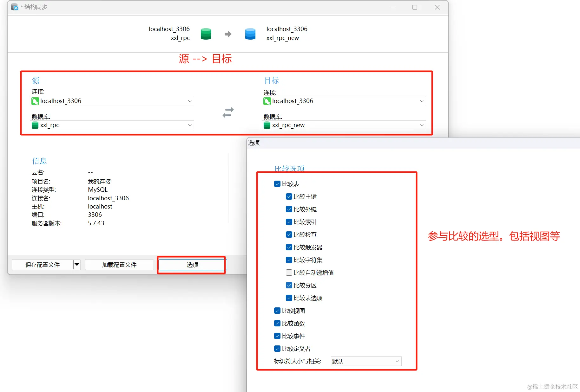This screenshot has width=580, height=392.
Task: Expand the target 数据库 xxl_rpc_new dropdown
Action: click(421, 125)
